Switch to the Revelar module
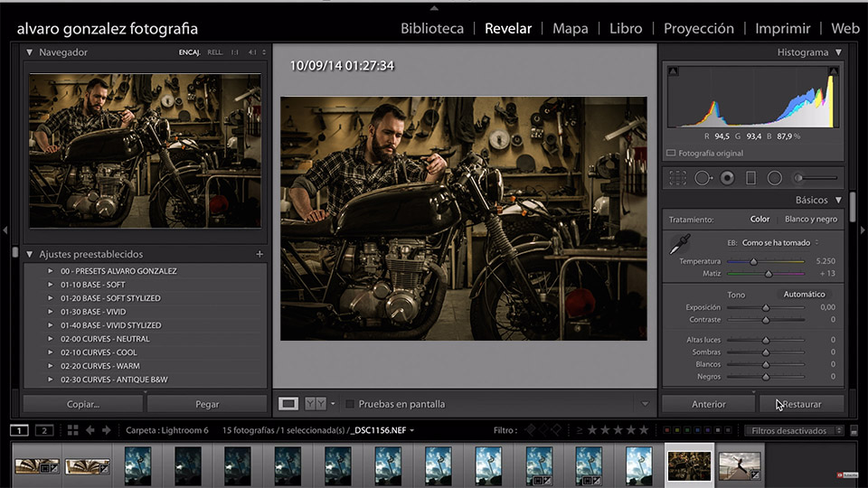Image resolution: width=868 pixels, height=488 pixels. click(508, 28)
